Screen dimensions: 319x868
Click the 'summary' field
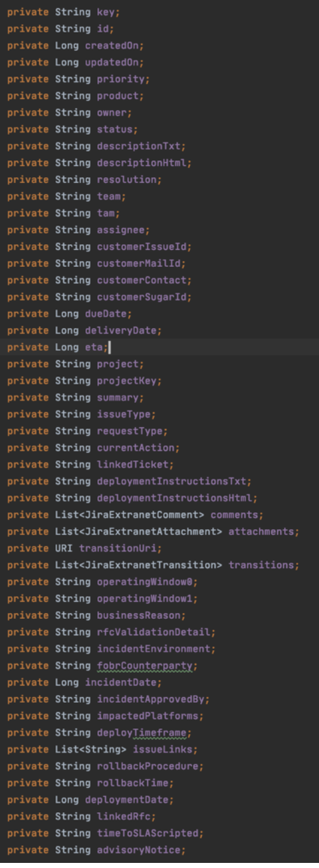(x=118, y=397)
